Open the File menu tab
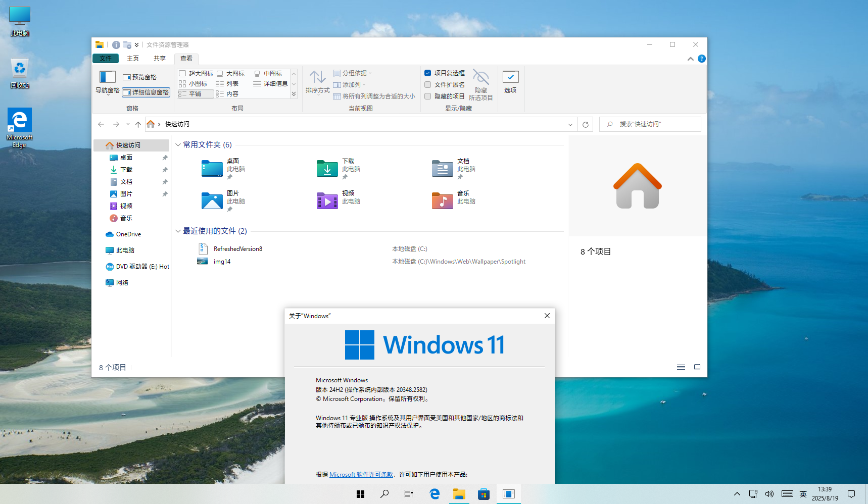 [x=106, y=59]
